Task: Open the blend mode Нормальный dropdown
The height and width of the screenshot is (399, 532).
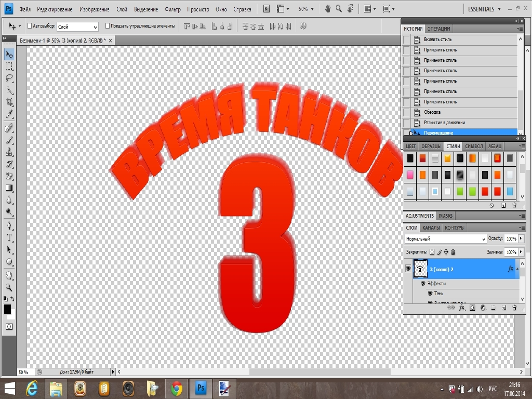Action: 446,239
